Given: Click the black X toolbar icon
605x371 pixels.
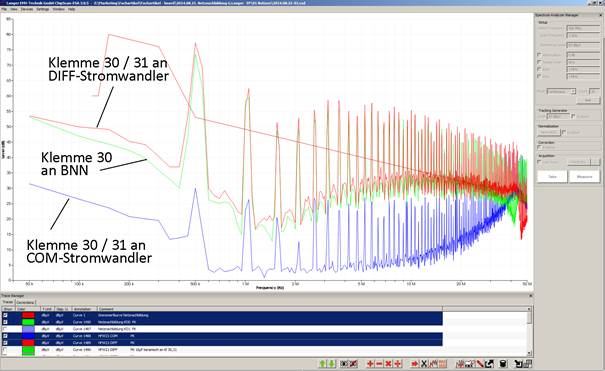Looking at the screenshot, I should (424, 363).
